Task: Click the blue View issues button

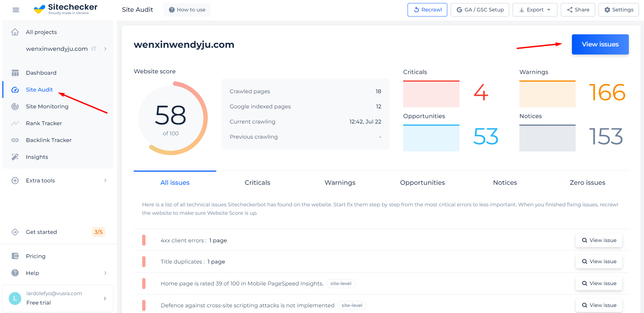Action: [600, 44]
